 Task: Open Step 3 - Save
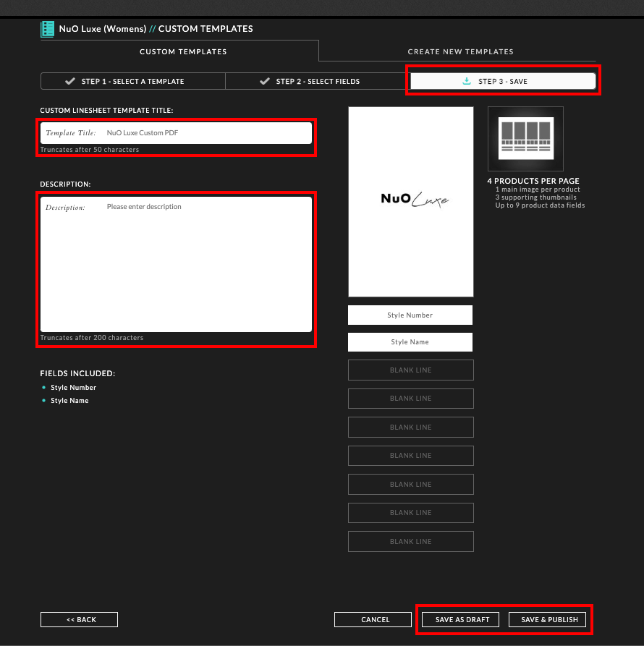coord(503,81)
